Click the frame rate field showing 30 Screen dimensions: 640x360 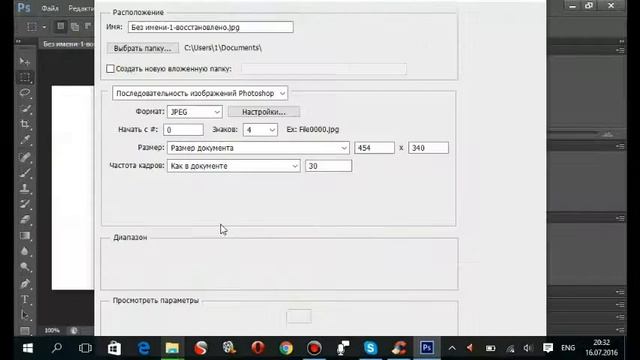328,166
